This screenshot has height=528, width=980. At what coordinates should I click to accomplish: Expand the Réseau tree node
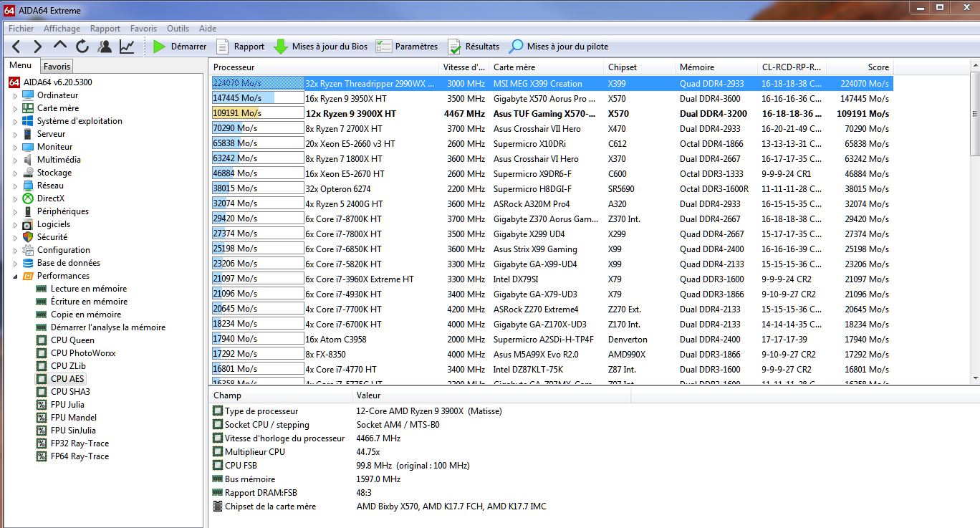[15, 186]
